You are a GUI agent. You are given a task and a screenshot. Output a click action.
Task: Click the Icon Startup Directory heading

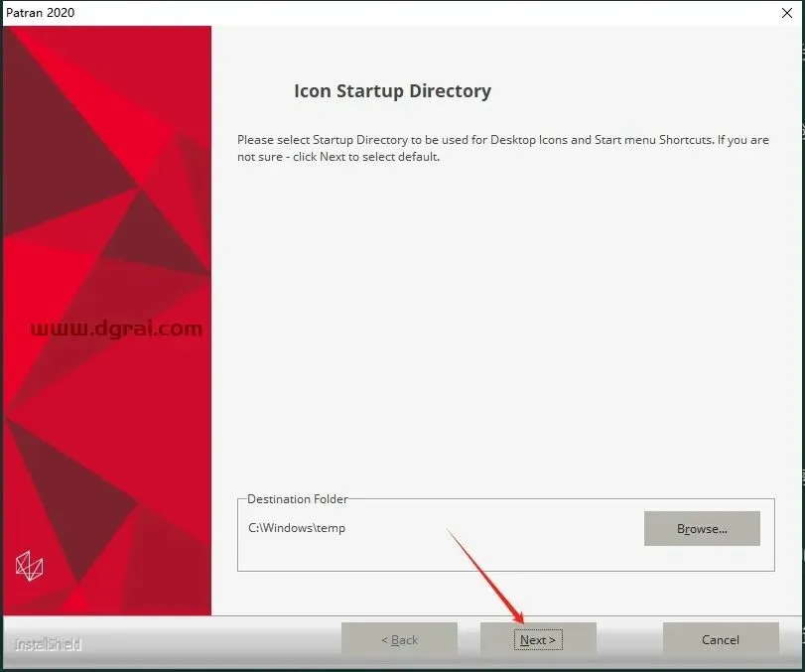click(x=392, y=91)
